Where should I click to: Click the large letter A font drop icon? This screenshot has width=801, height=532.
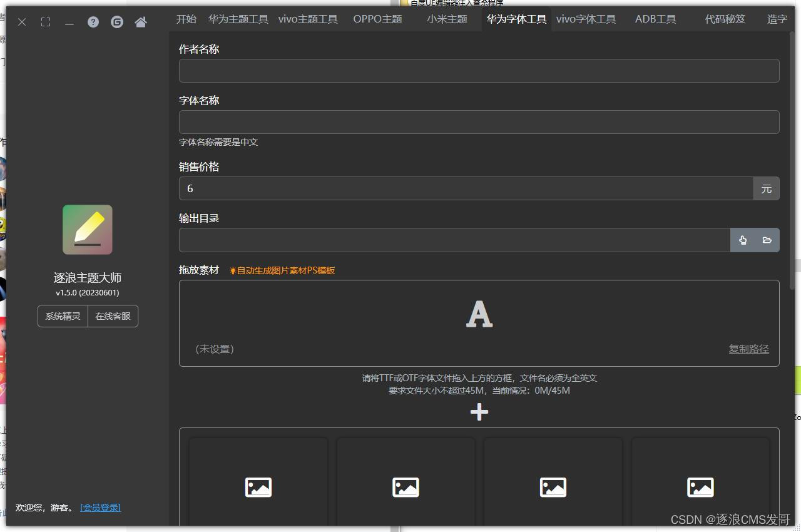coord(479,314)
